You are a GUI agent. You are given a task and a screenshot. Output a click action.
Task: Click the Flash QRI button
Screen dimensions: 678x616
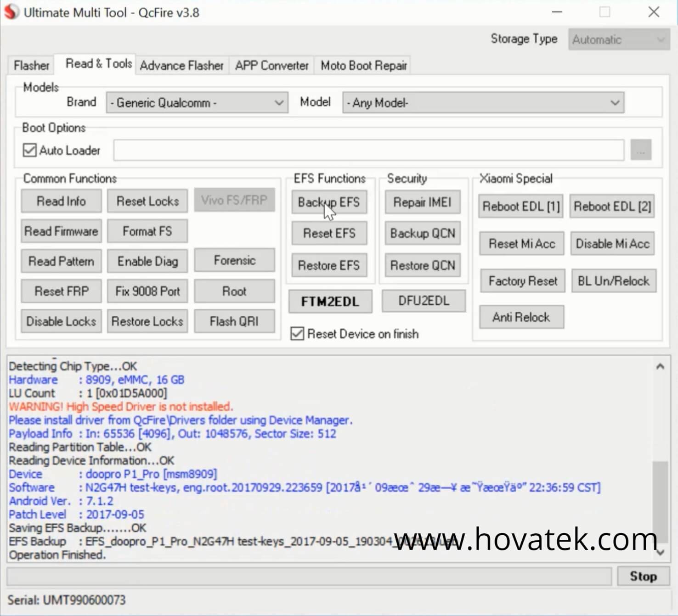234,321
